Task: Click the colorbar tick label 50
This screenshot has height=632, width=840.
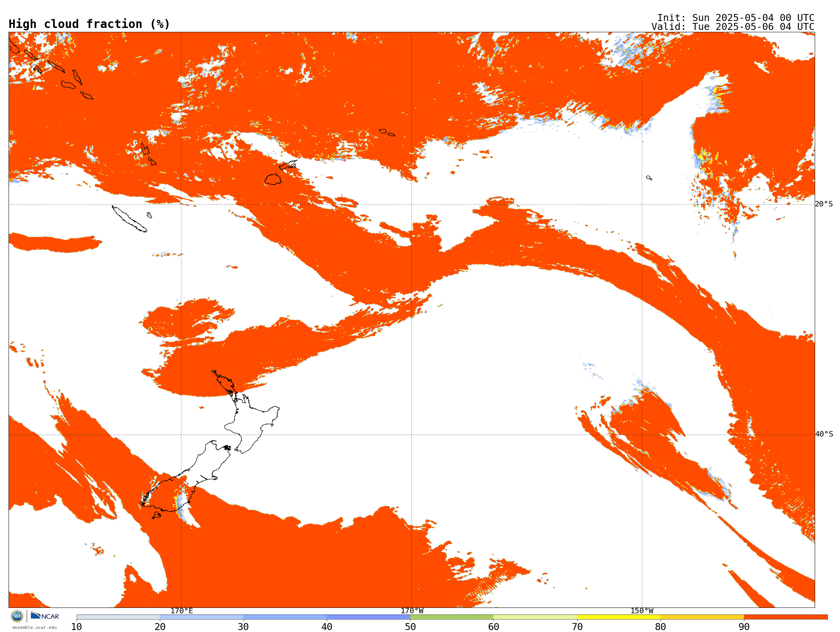Action: (x=410, y=627)
